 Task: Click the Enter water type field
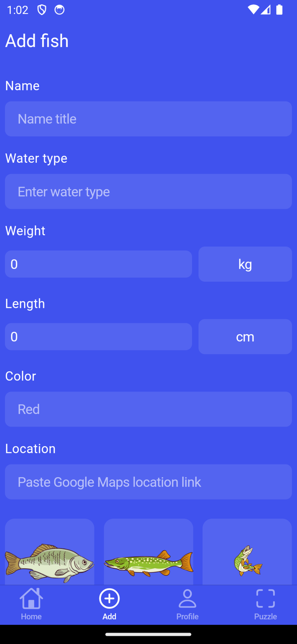pos(148,191)
